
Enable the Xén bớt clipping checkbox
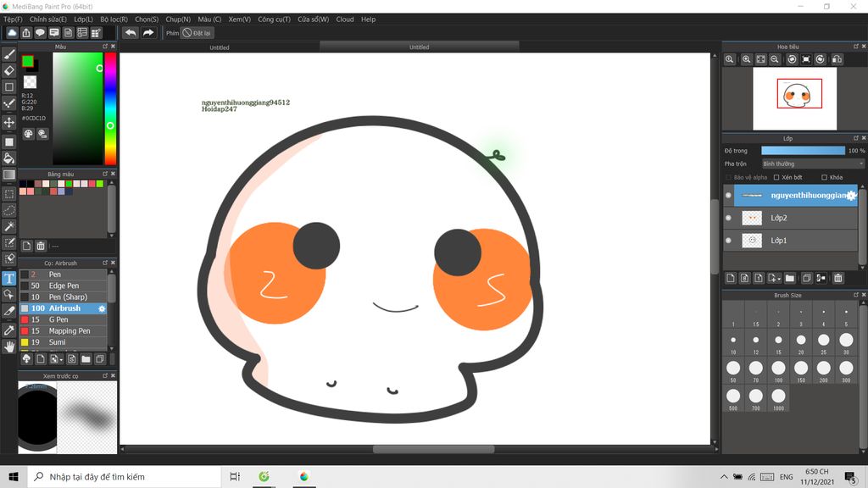(776, 178)
